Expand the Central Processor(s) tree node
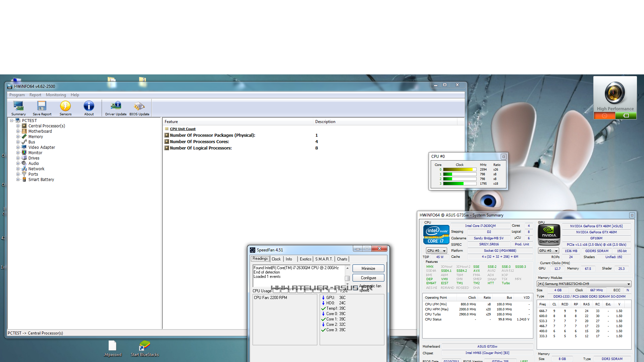The image size is (644, 362). tap(18, 126)
